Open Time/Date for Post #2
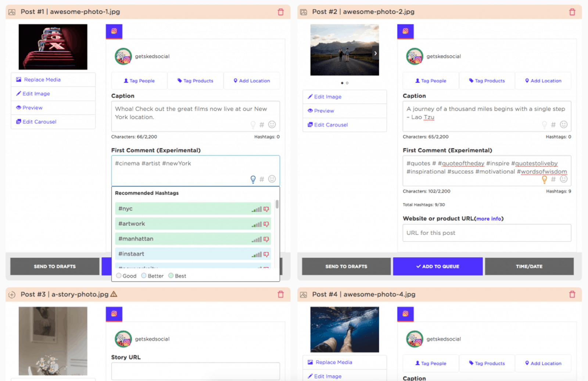This screenshot has height=381, width=588. (x=529, y=266)
